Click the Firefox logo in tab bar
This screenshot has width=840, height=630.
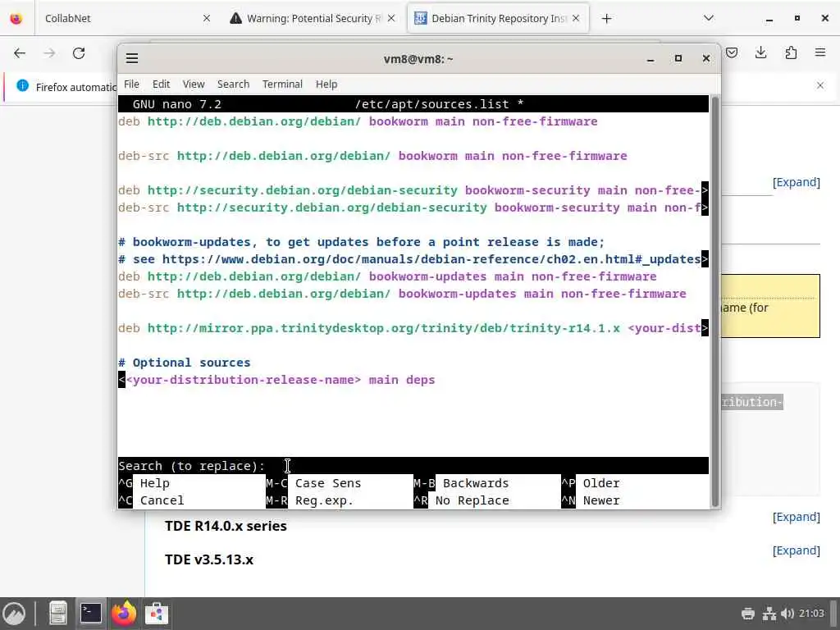16,19
